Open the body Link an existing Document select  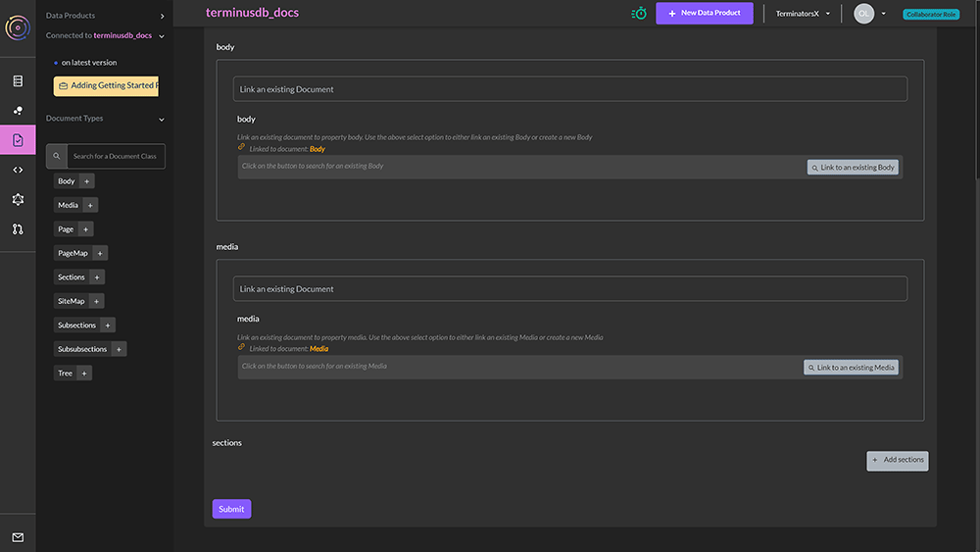[x=570, y=89]
